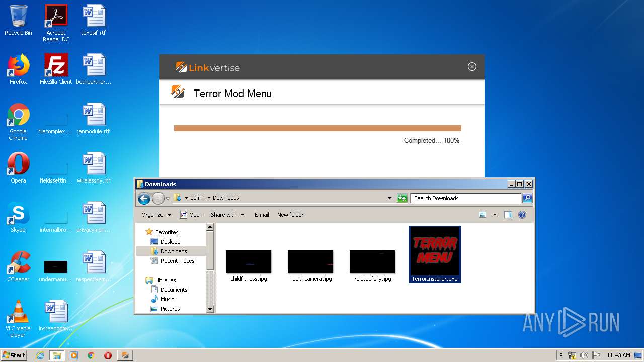The width and height of the screenshot is (644, 362).
Task: Click the forward arrow in Downloads window
Action: (158, 198)
